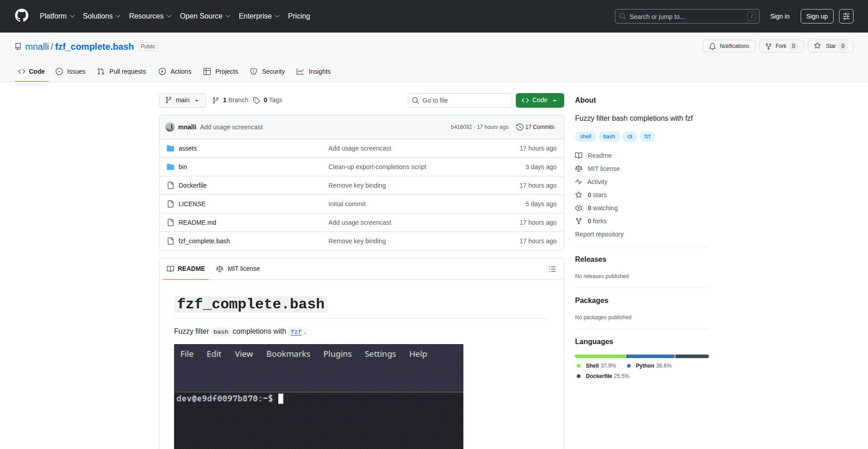Click the Go to file field
Image resolution: width=868 pixels, height=449 pixels.
click(x=460, y=100)
